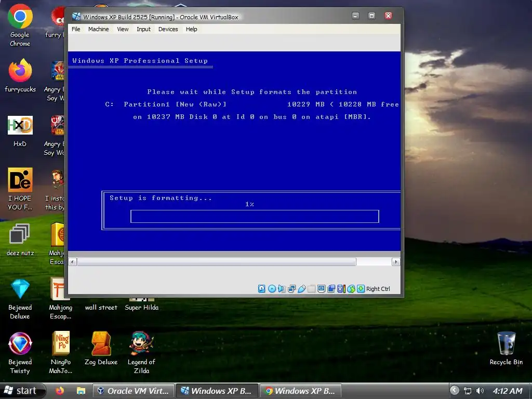Open the Input menu

coord(143,29)
